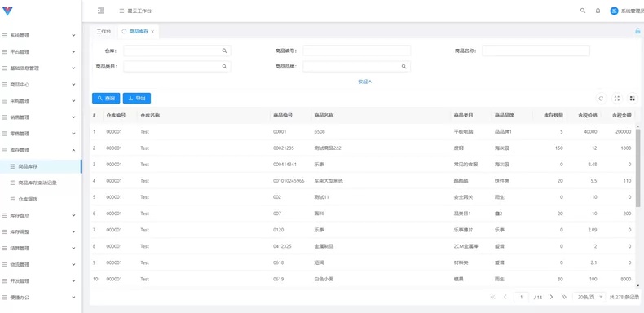Go to the last page double-arrow
644x313 pixels.
point(564,297)
